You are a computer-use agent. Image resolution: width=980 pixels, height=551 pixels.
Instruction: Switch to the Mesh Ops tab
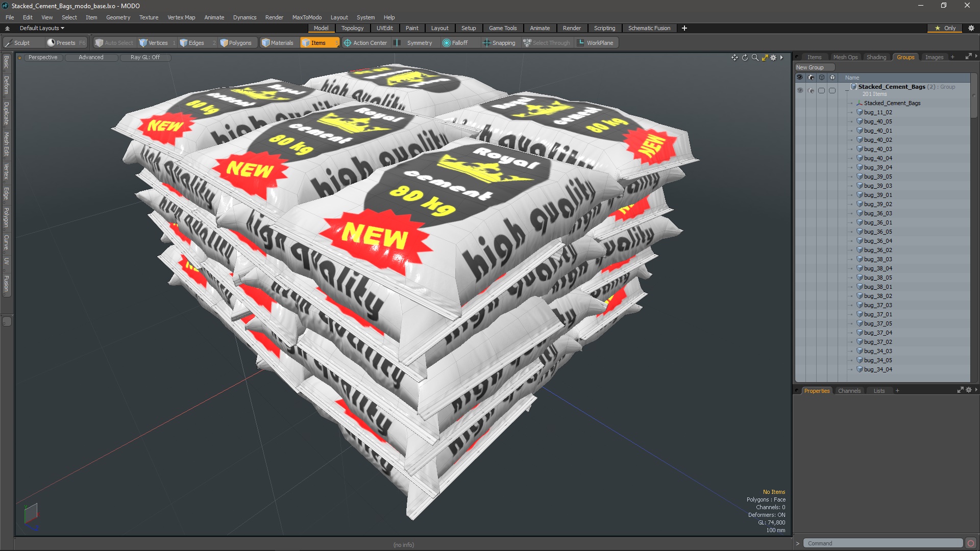point(845,57)
